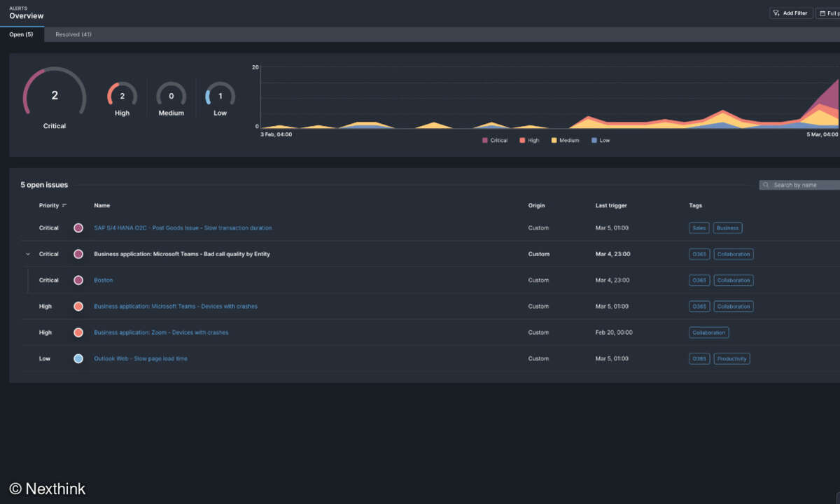Click "Custom" origin in Zoom crashes row
This screenshot has height=504, width=840.
pos(538,332)
